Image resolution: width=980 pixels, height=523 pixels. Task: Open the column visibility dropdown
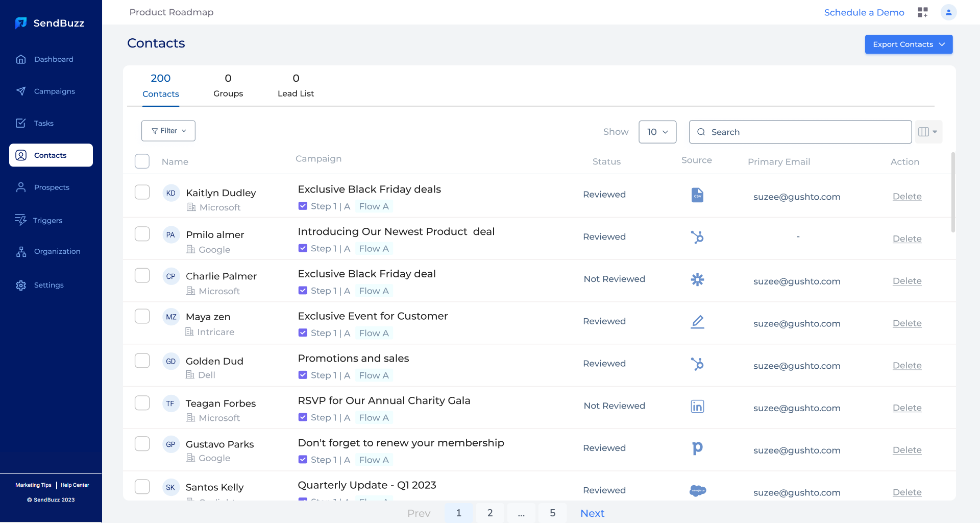click(x=928, y=132)
